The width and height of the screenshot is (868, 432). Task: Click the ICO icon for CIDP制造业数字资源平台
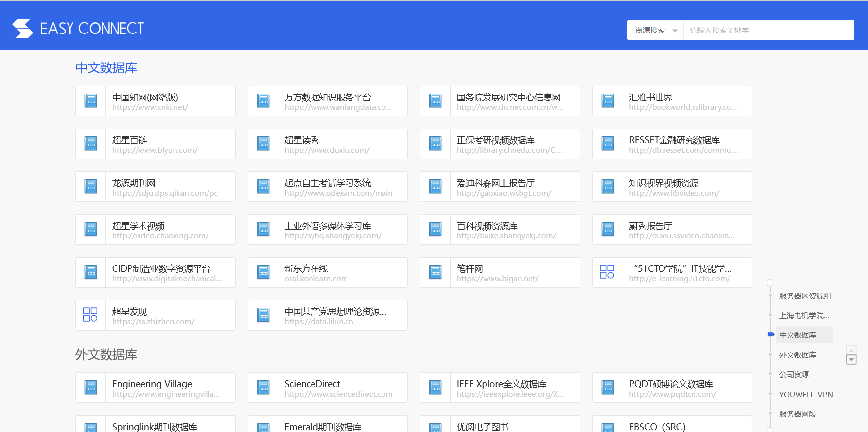point(91,272)
